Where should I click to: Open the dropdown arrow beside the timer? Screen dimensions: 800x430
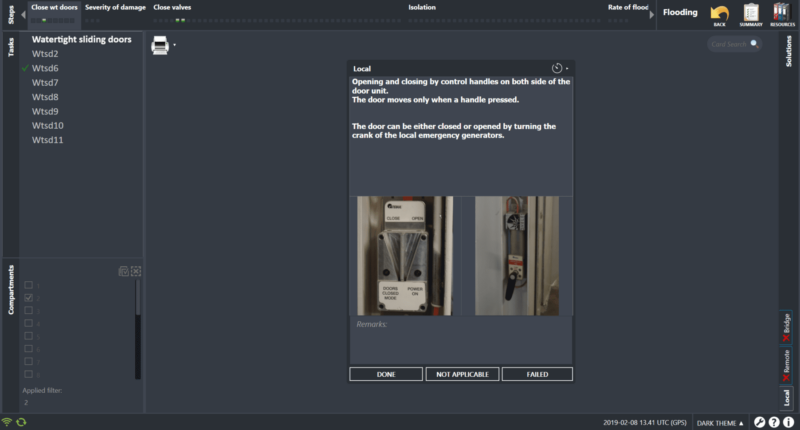[x=567, y=68]
